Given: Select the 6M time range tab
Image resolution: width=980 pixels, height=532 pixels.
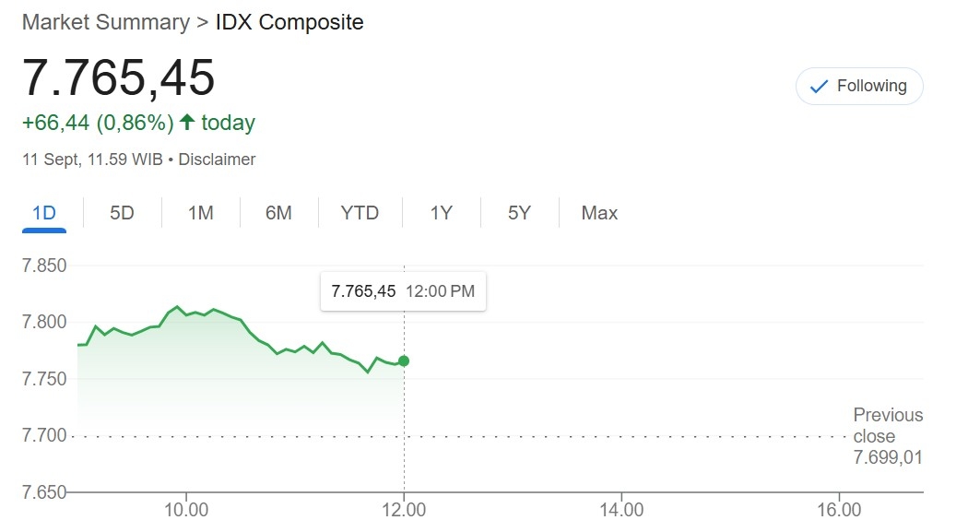Looking at the screenshot, I should (278, 213).
